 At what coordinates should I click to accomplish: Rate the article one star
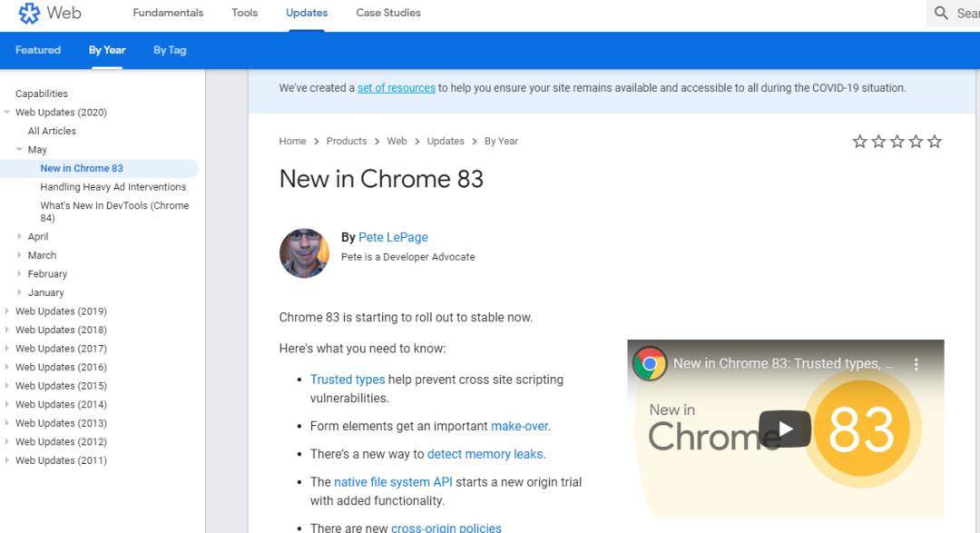[860, 142]
